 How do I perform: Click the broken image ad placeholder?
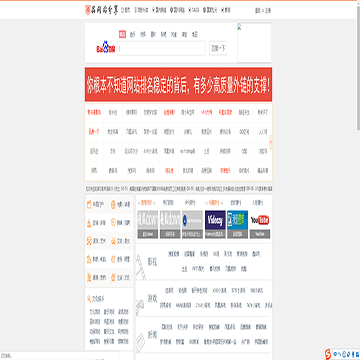(254, 43)
